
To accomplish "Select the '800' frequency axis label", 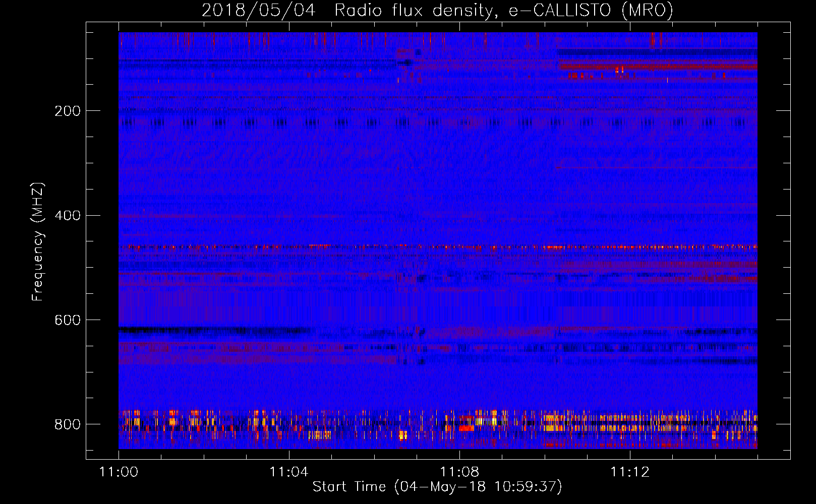I will pyautogui.click(x=68, y=424).
